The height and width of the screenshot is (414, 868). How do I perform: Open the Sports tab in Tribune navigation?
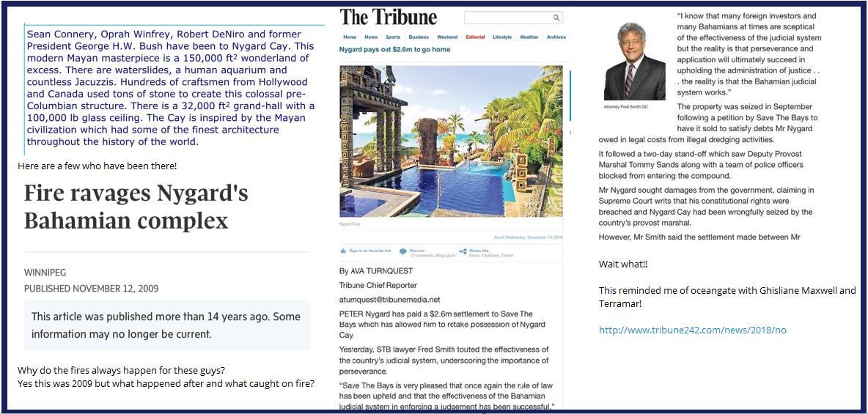coord(393,37)
